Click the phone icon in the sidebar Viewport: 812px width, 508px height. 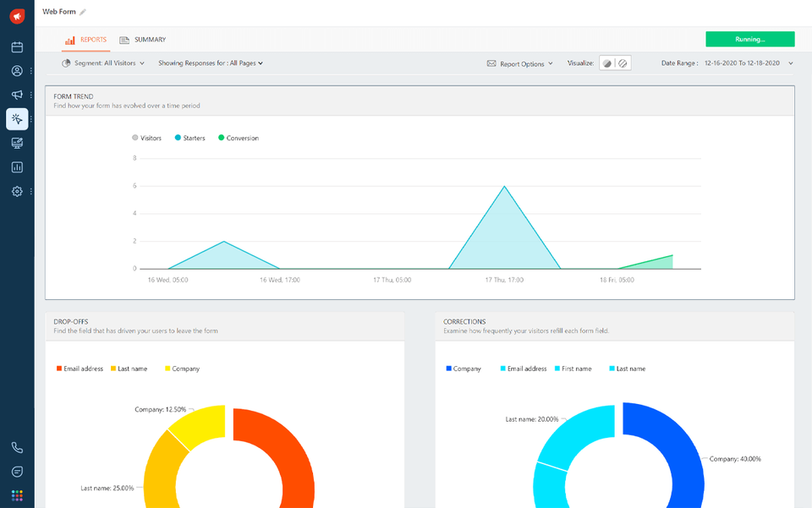point(17,448)
